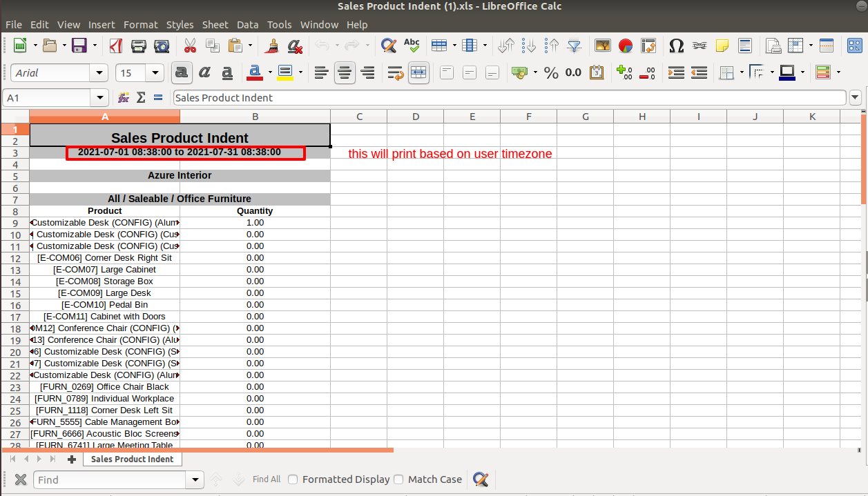Toggle AutoFilter funnel icon
Screen dimensions: 868x496
pyautogui.click(x=575, y=46)
